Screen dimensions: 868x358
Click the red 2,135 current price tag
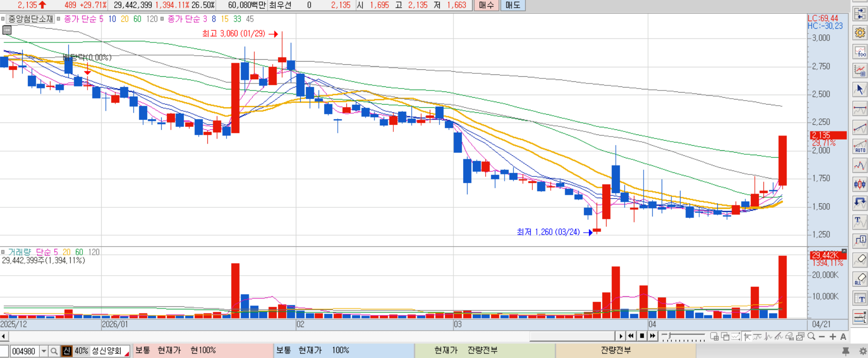click(828, 135)
